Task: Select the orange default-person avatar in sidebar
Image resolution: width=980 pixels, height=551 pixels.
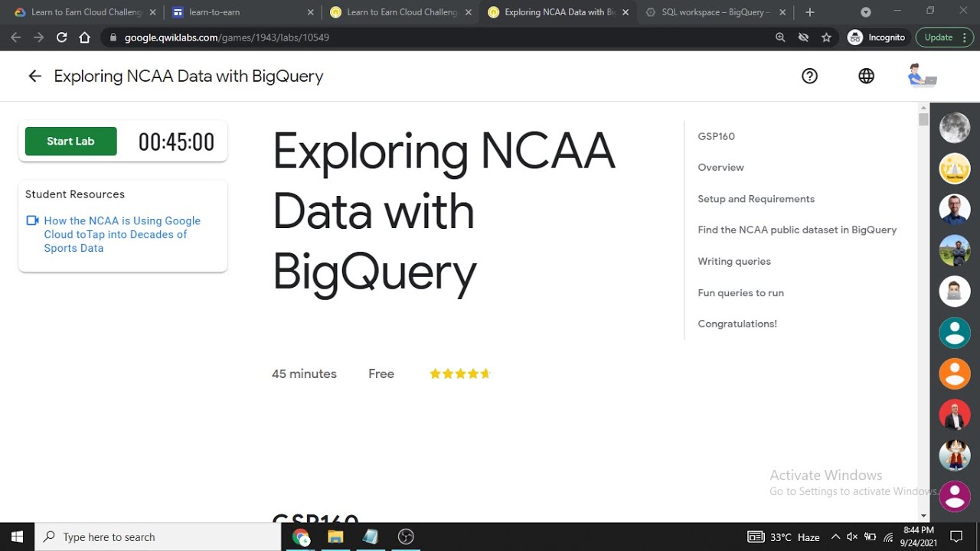Action: point(955,373)
